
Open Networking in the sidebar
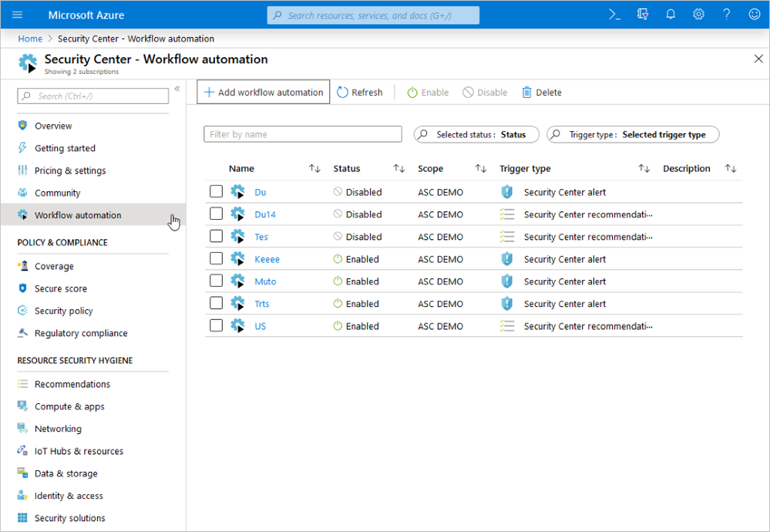[58, 429]
